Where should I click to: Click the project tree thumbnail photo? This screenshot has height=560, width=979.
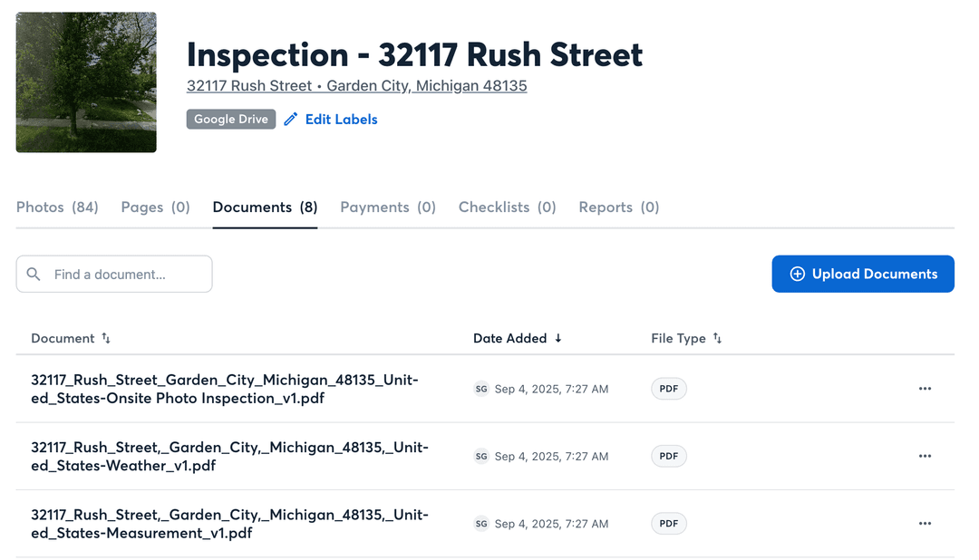coord(86,82)
